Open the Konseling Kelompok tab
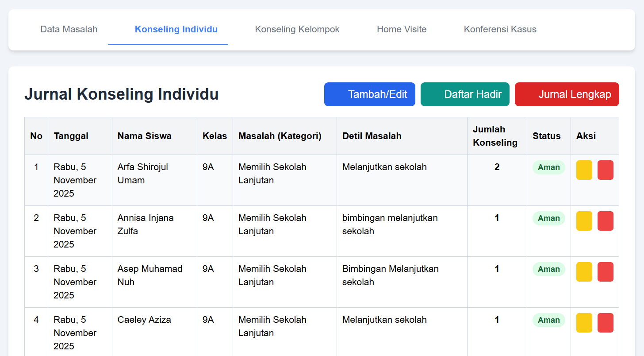The height and width of the screenshot is (356, 644). 297,29
